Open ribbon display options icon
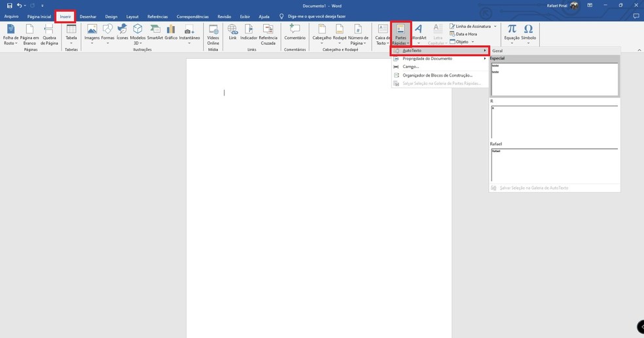Image resolution: width=644 pixels, height=338 pixels. [x=590, y=5]
